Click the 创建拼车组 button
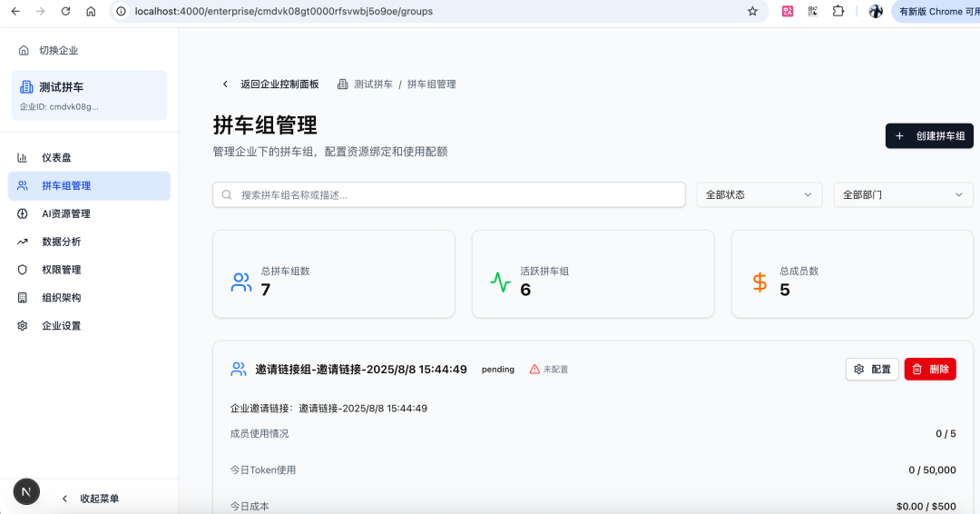The height and width of the screenshot is (514, 980). click(x=929, y=135)
